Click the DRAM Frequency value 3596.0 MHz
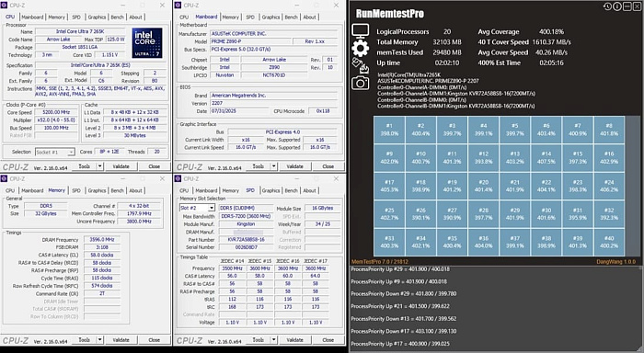 point(102,239)
